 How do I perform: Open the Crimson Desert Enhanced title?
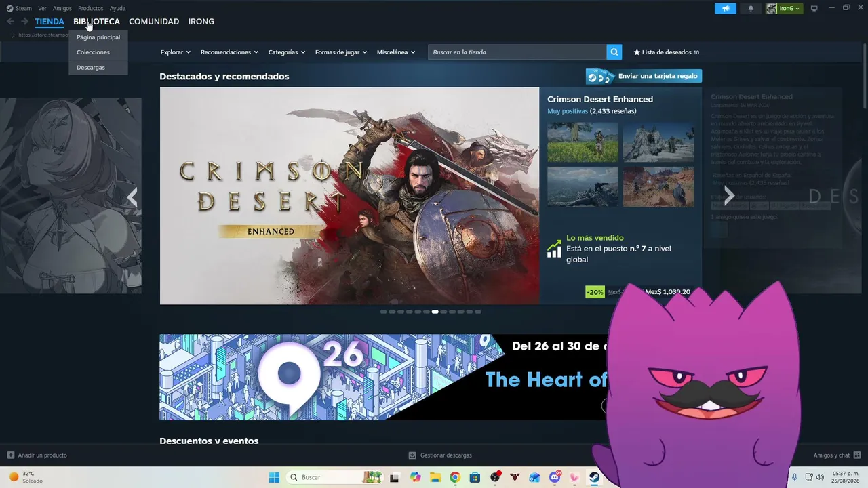[x=600, y=99]
